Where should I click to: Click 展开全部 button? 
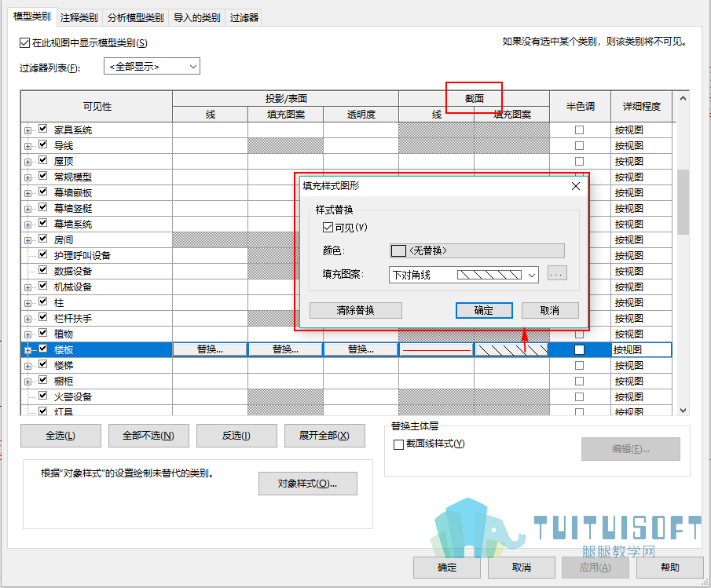324,436
